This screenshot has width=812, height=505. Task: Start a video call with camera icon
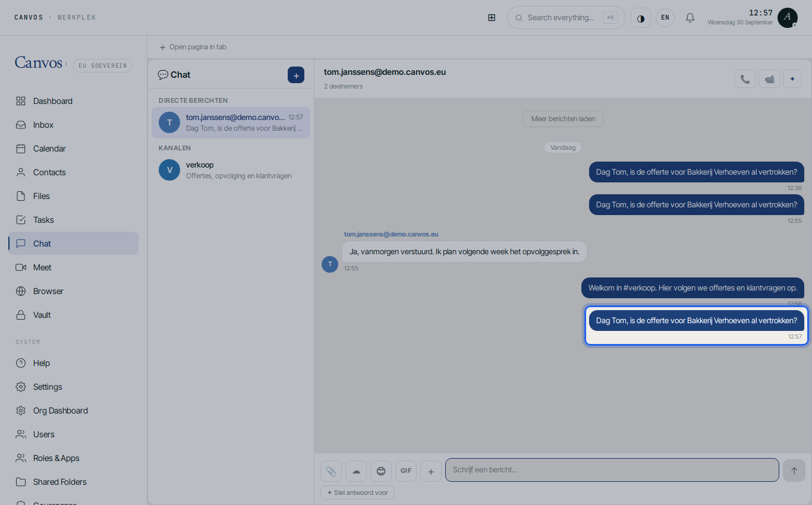[769, 79]
